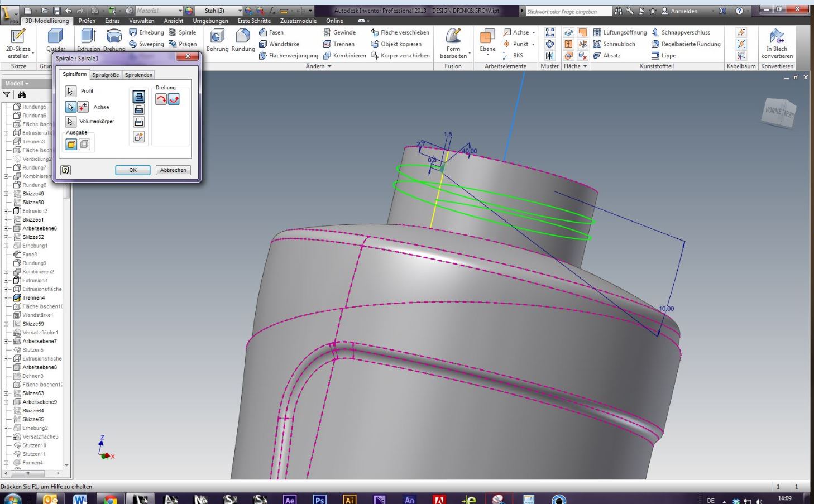The width and height of the screenshot is (814, 504).
Task: Open the filter icon in Modell browser
Action: (x=7, y=95)
